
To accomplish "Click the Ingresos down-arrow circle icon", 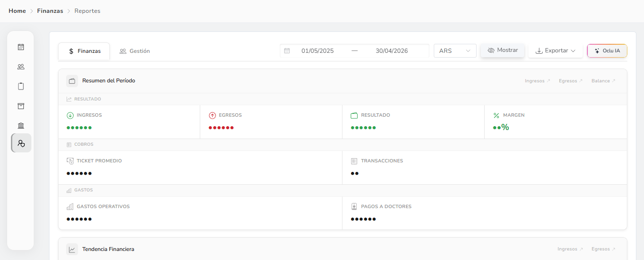I will tap(70, 115).
